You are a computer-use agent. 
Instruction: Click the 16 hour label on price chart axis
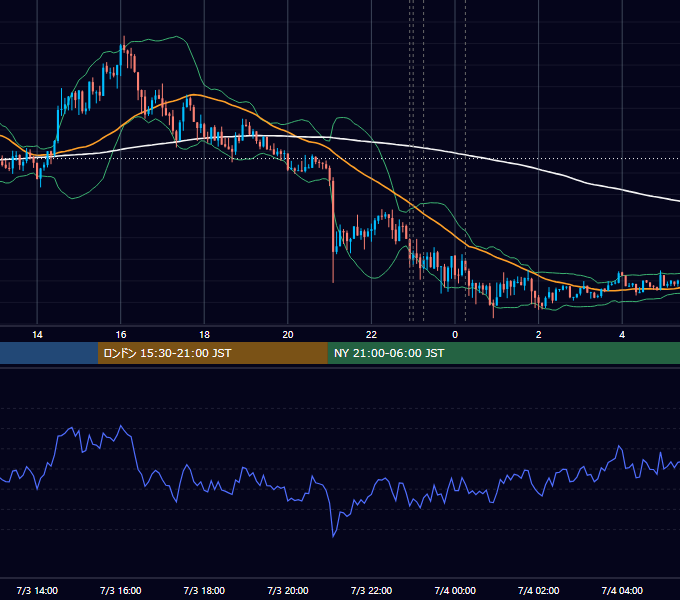click(121, 335)
